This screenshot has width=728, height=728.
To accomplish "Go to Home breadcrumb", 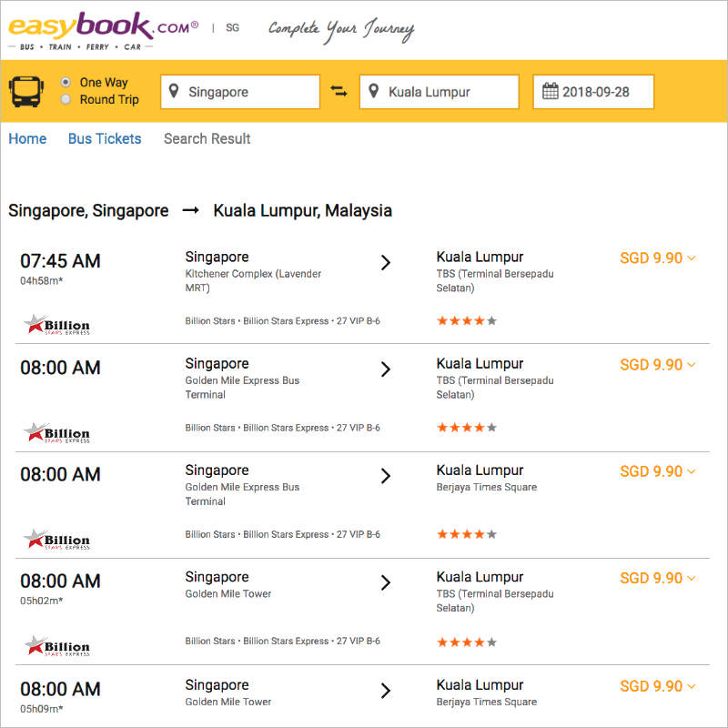I will pos(27,139).
